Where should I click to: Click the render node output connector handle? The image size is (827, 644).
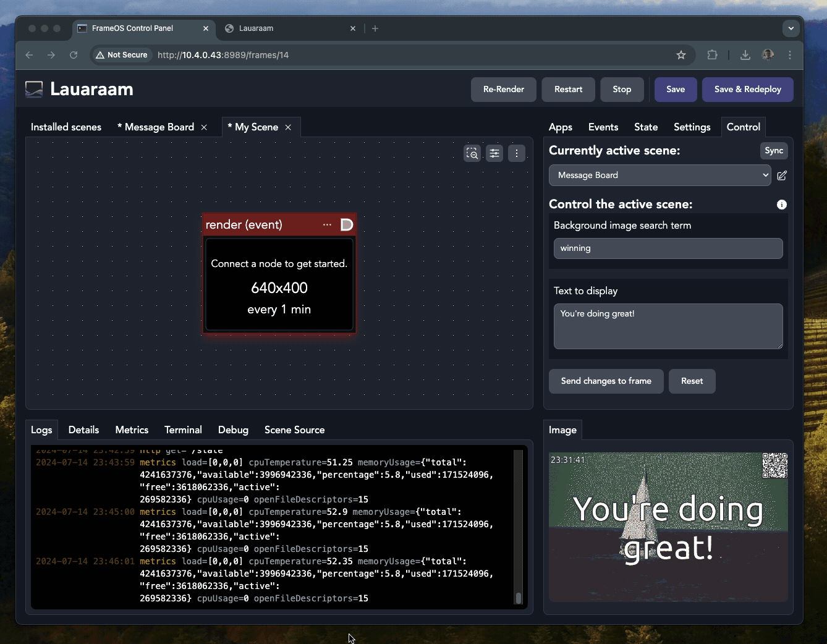pos(347,225)
